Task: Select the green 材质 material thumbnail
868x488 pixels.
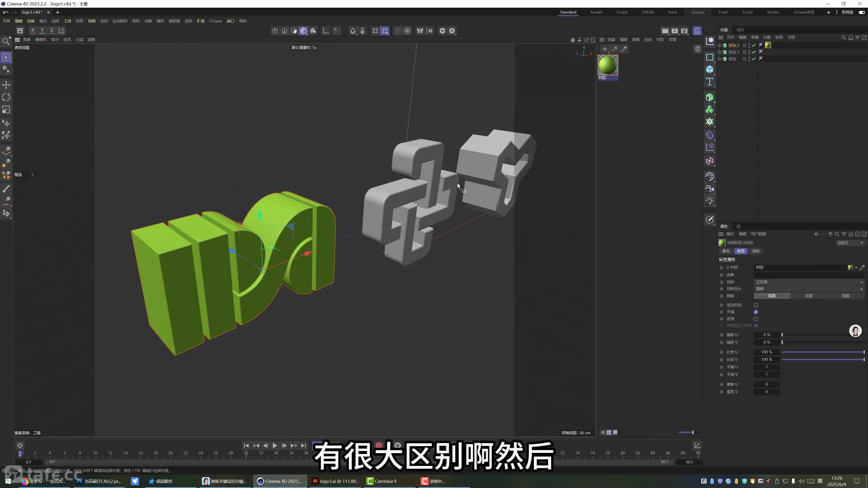Action: 608,65
